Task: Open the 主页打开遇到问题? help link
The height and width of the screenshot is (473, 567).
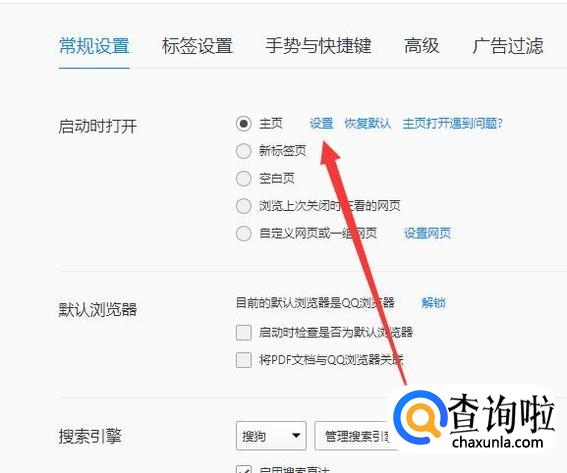Action: click(453, 124)
